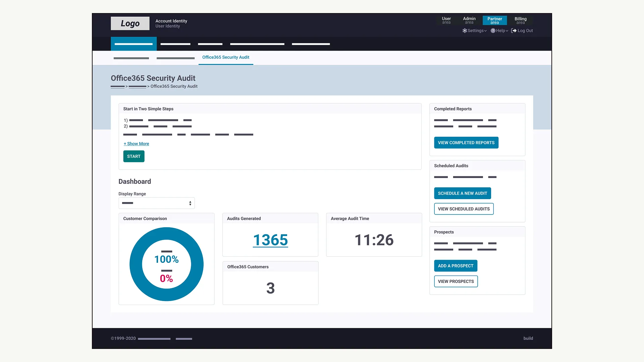Click the 100% value in donut chart
The height and width of the screenshot is (362, 644).
(x=166, y=259)
